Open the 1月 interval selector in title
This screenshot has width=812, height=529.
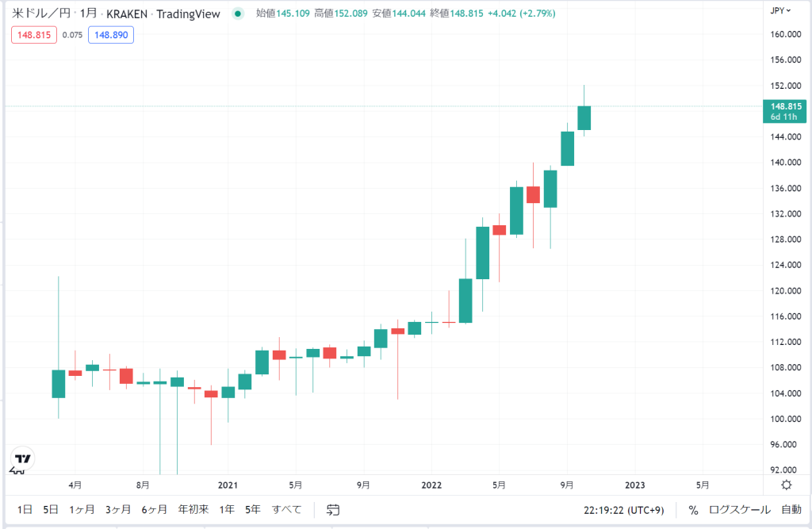(88, 13)
